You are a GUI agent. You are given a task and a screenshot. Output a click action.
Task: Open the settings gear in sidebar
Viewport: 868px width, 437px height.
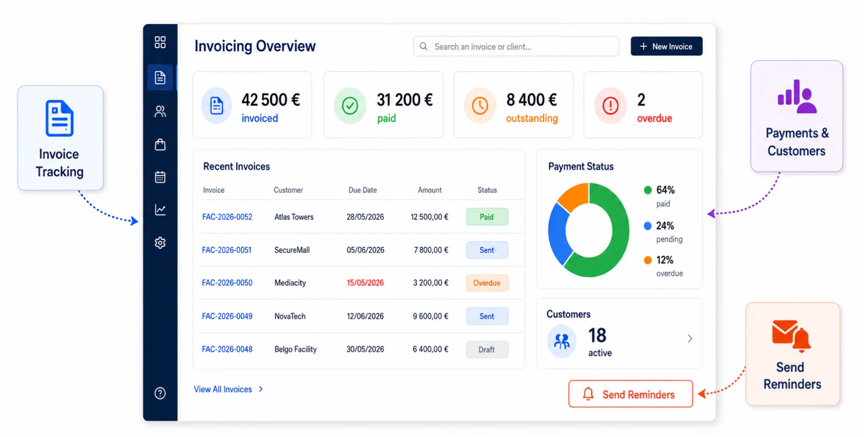(160, 243)
